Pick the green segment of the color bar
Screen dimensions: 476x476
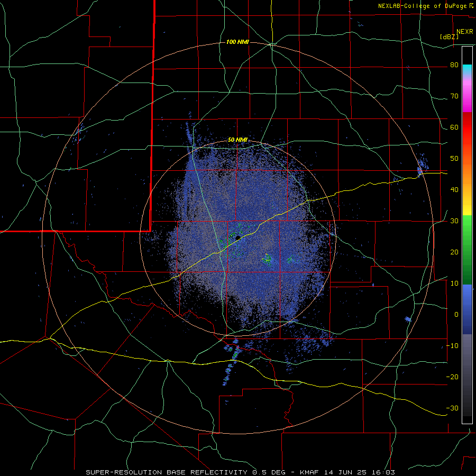tap(467, 250)
